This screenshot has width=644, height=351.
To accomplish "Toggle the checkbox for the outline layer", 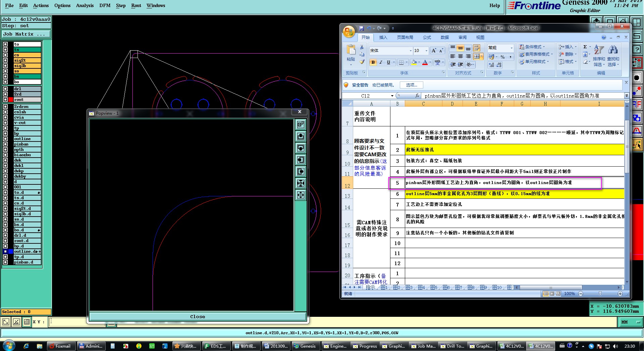I will [x=5, y=139].
